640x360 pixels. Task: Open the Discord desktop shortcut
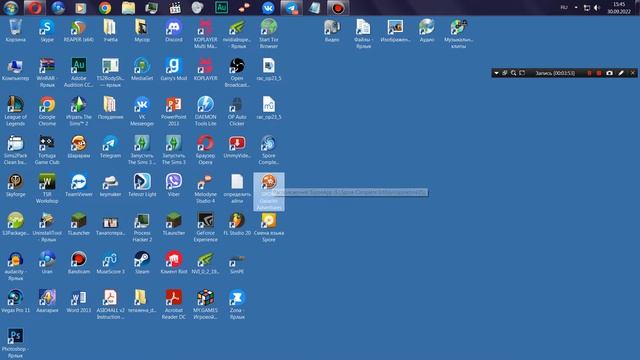click(x=174, y=31)
